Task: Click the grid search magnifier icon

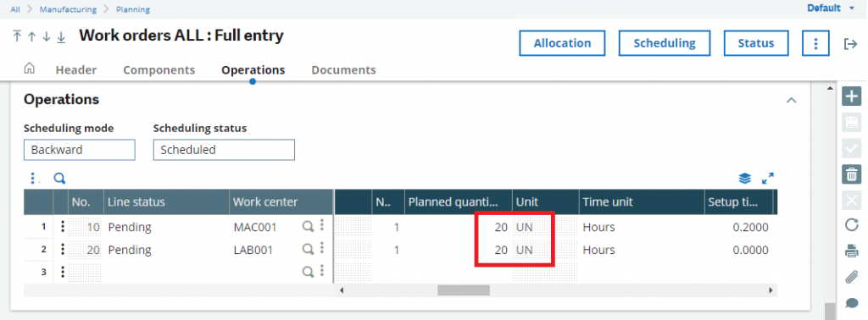Action: [x=59, y=178]
